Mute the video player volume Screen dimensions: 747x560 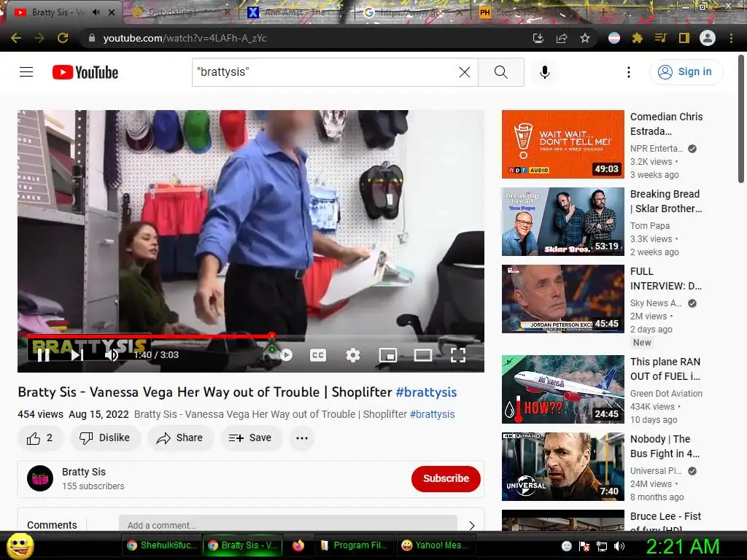point(112,355)
